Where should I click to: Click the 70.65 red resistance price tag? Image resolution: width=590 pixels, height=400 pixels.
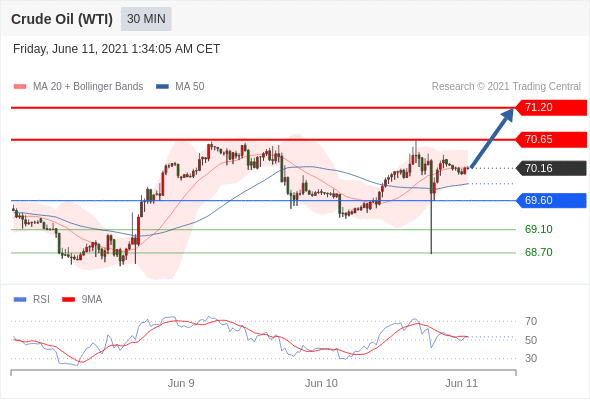coord(551,140)
